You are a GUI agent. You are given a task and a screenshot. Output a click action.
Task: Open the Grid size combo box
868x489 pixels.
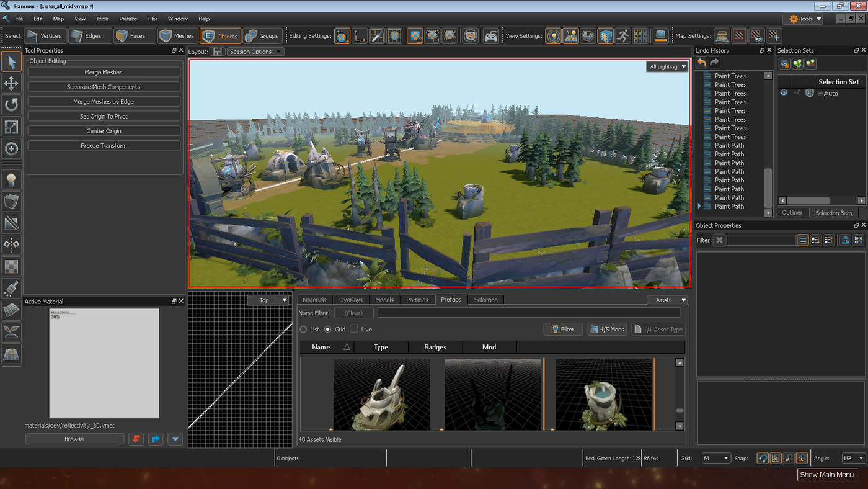point(716,459)
